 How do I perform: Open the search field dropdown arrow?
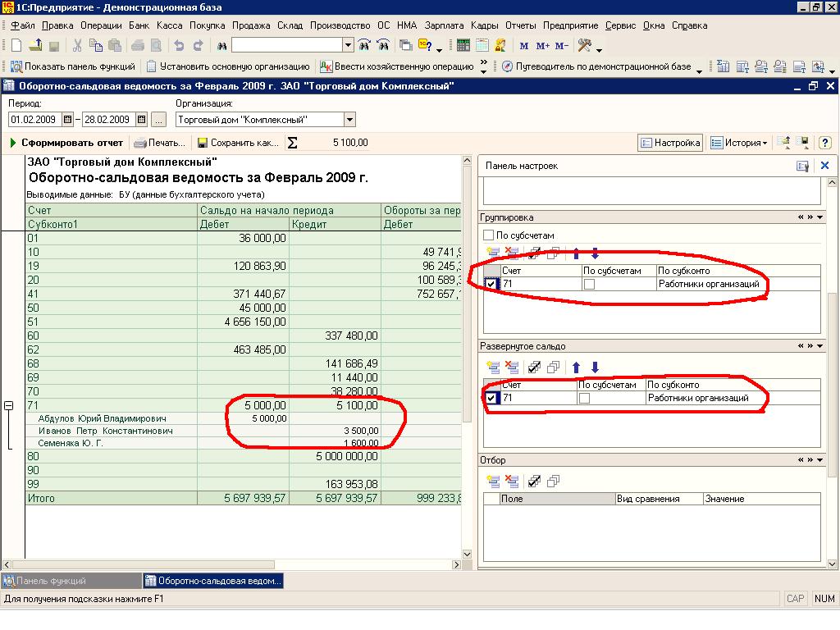click(348, 45)
